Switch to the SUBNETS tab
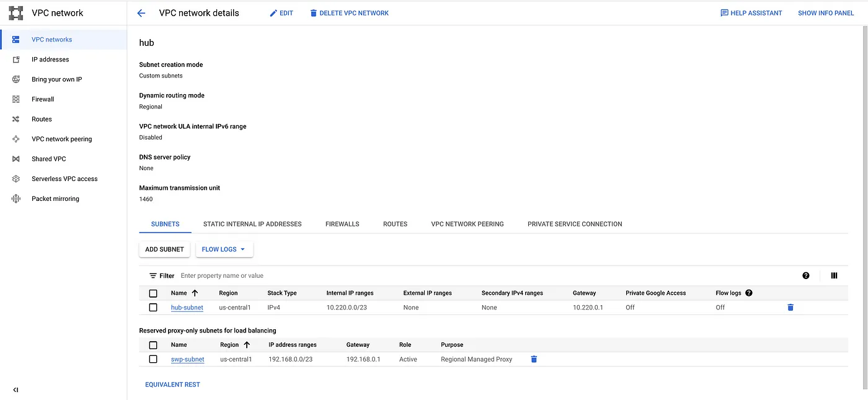Viewport: 868px width, 400px height. 166,224
